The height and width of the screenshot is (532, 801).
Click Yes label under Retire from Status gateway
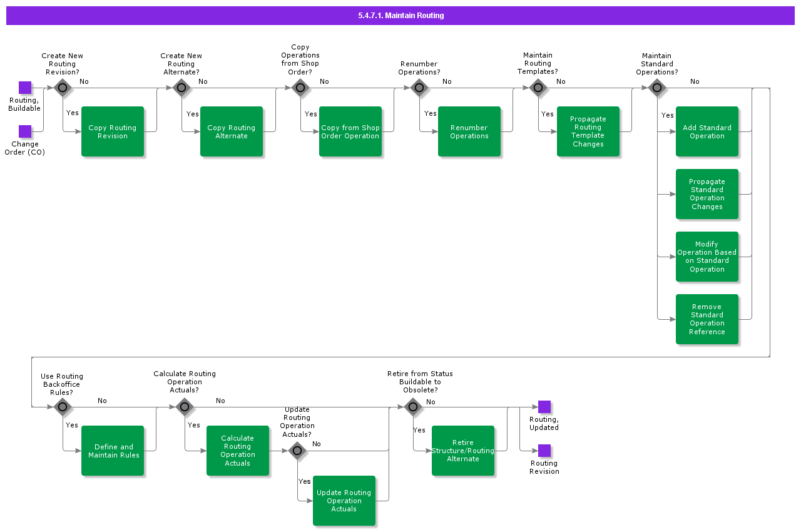[419, 430]
